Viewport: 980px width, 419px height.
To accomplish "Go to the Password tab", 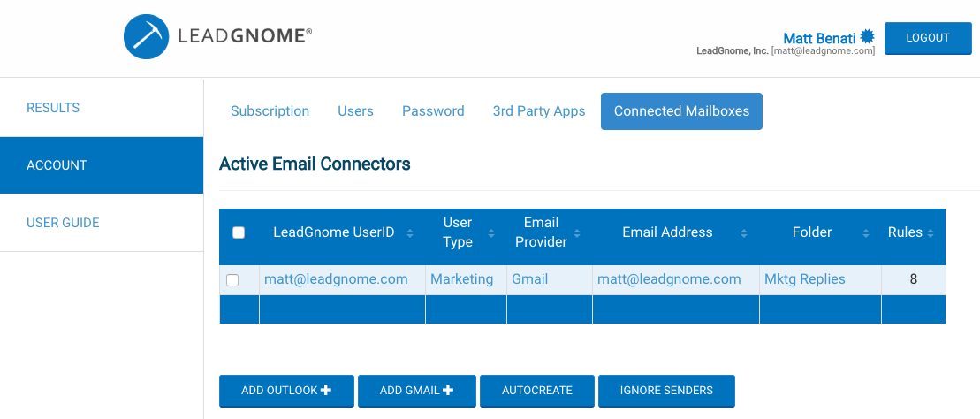I will [x=433, y=111].
